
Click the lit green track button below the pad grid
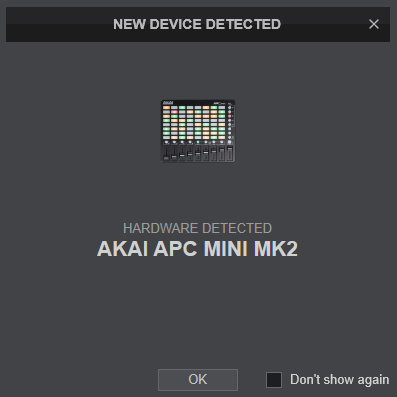[x=198, y=142]
